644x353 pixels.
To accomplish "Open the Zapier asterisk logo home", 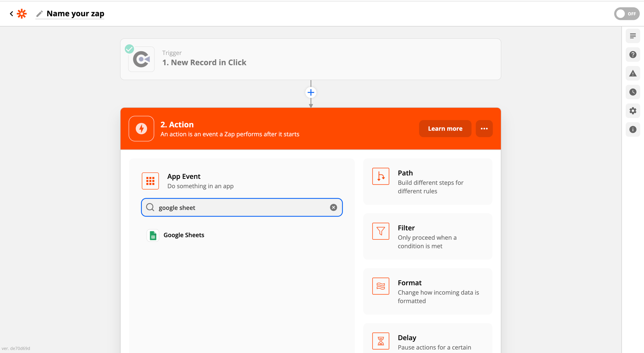I will 22,14.
